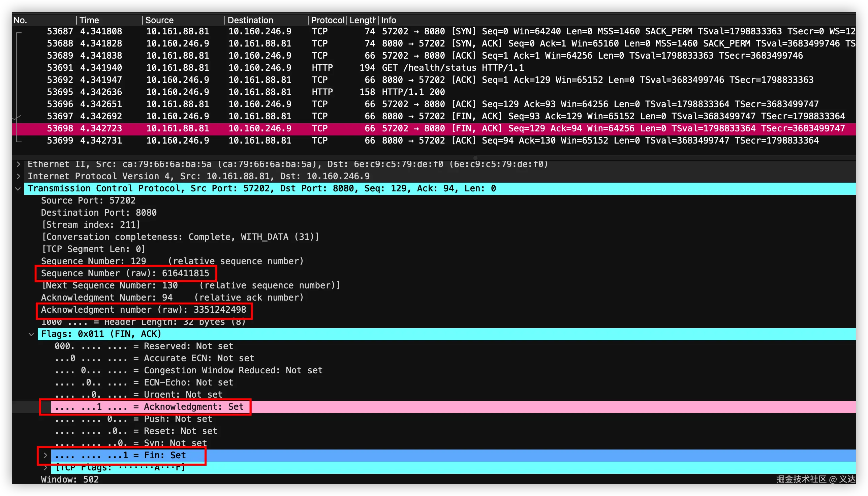The image size is (868, 496).
Task: Select the HTTP/1.1 200 response packet
Action: click(x=413, y=92)
